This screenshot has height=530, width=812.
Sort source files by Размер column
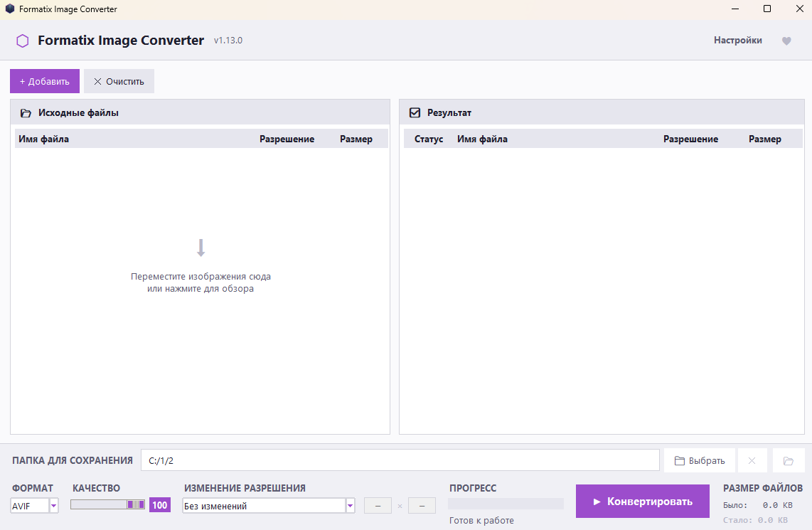point(356,139)
